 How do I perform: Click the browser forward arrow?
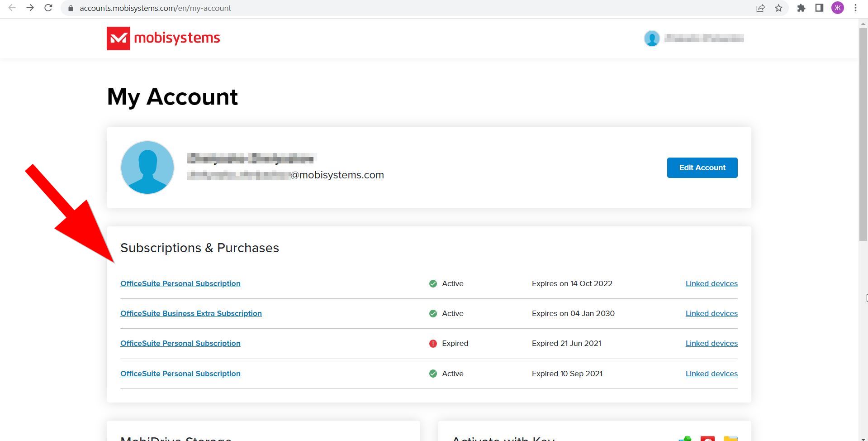[x=30, y=8]
